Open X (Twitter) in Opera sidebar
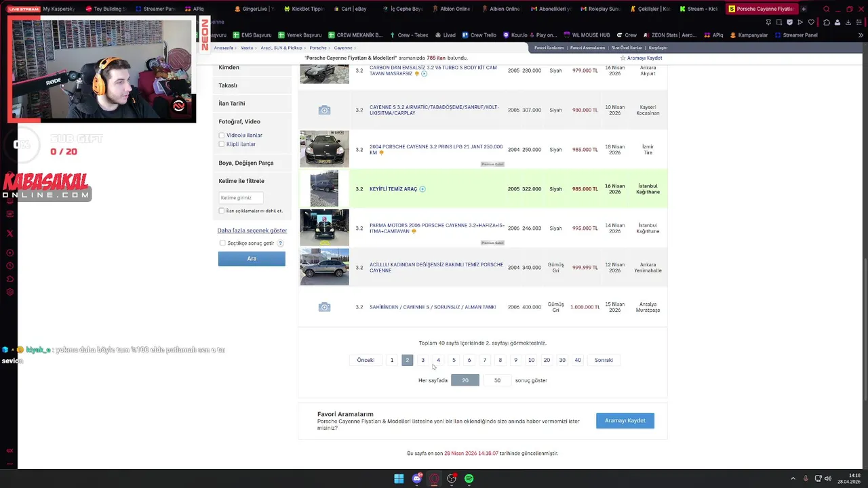This screenshot has height=488, width=868. pyautogui.click(x=9, y=233)
